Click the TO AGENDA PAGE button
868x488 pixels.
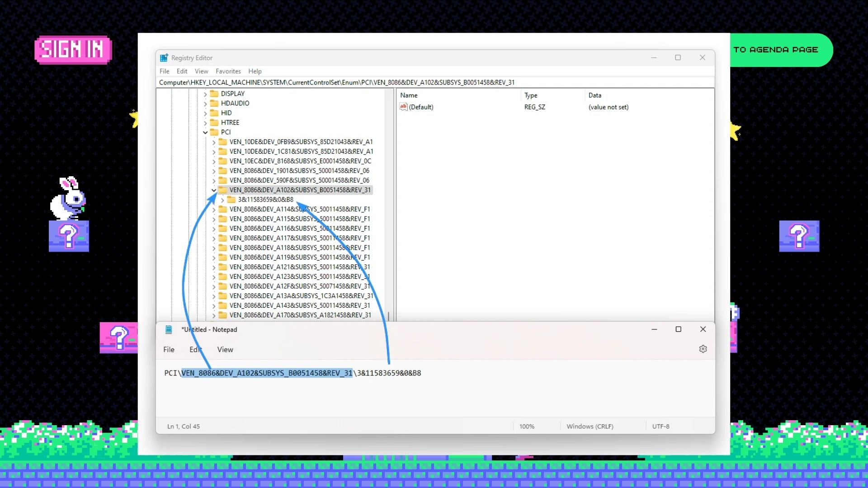click(781, 50)
